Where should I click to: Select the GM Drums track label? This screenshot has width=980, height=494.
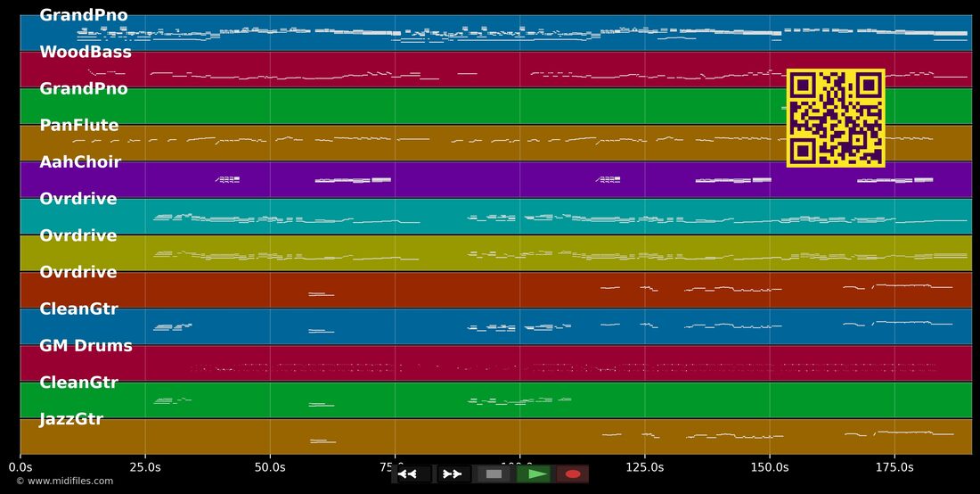[86, 346]
